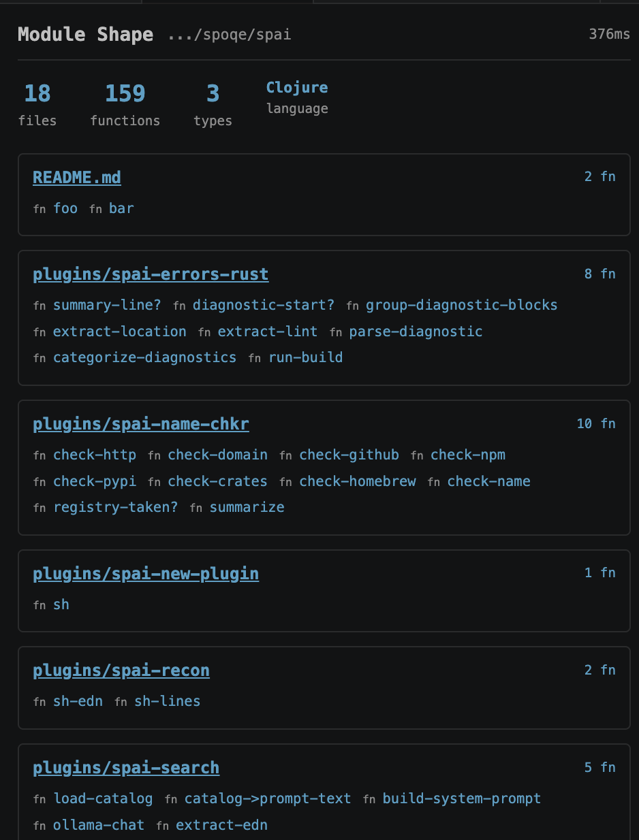
Task: Click the fn badge next to sh
Action: pyautogui.click(x=40, y=605)
